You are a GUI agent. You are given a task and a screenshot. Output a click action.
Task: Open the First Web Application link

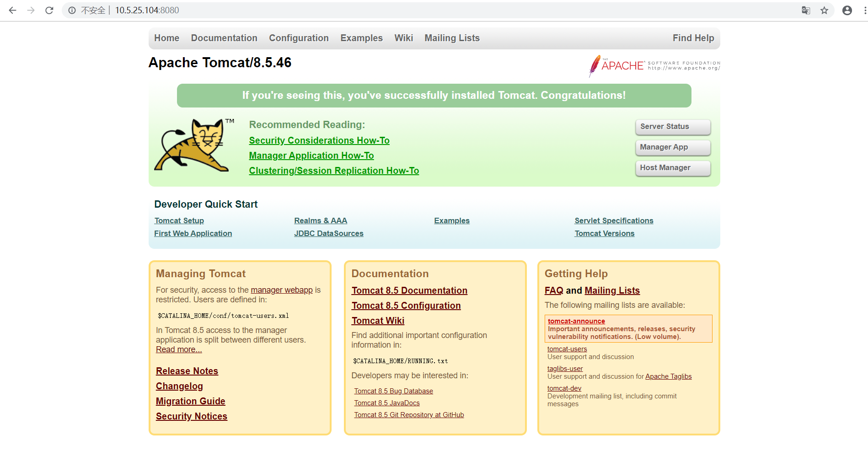[x=193, y=233]
